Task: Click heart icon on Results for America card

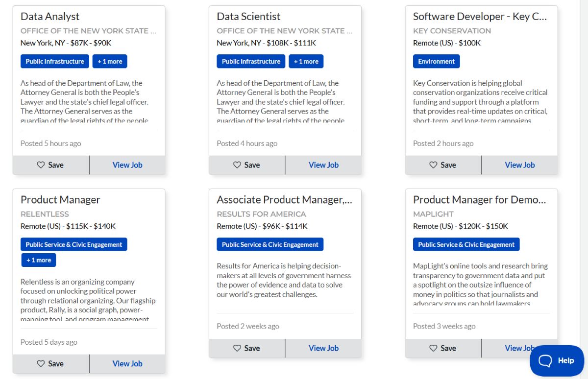Action: click(237, 348)
